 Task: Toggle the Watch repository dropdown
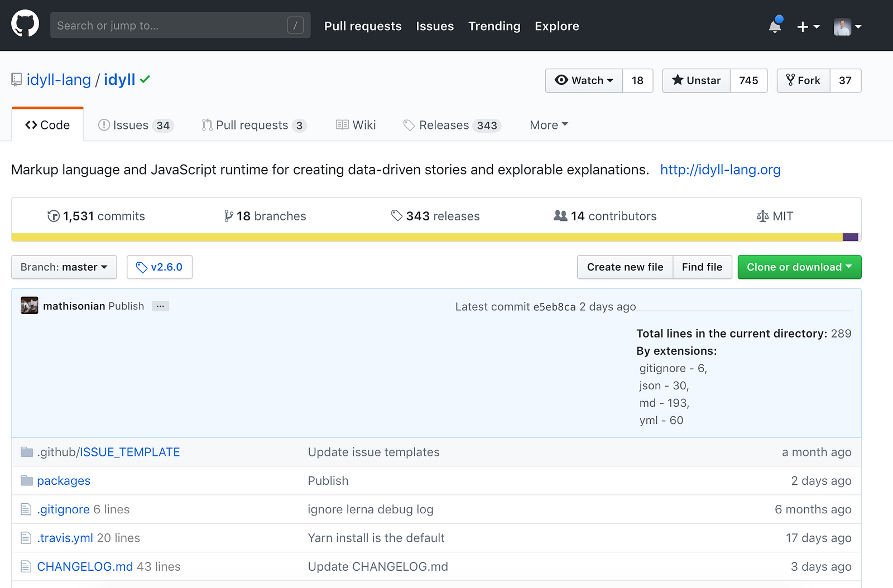coord(584,80)
